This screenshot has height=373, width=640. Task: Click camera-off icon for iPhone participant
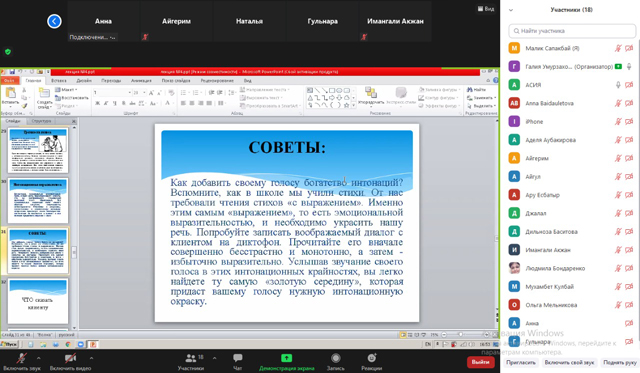(x=629, y=121)
